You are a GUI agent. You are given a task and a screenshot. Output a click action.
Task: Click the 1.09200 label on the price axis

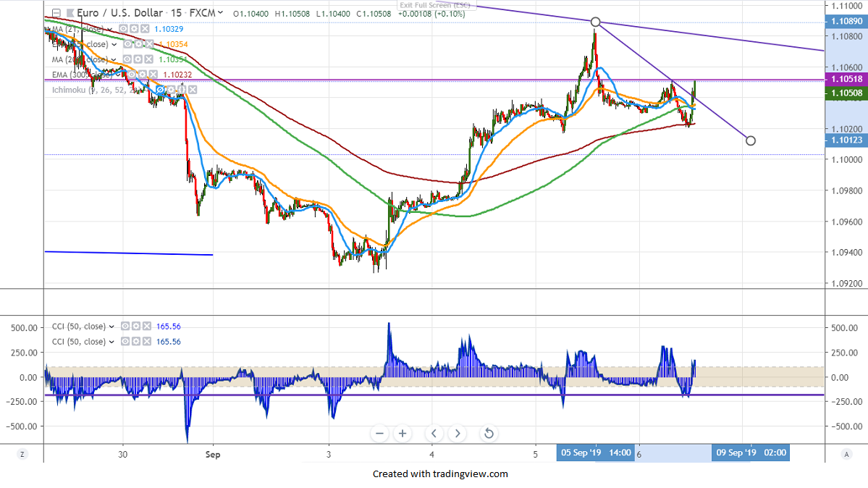[x=846, y=284]
